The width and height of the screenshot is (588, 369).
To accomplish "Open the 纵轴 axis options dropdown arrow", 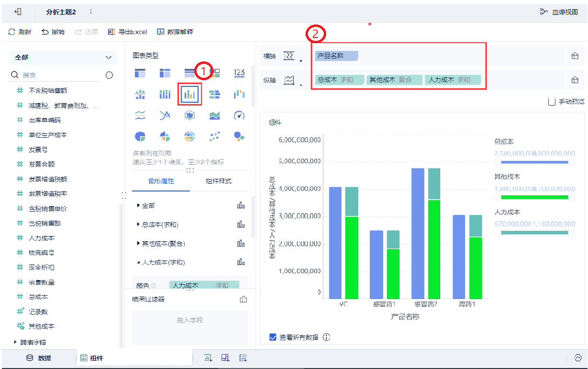I will coord(301,85).
